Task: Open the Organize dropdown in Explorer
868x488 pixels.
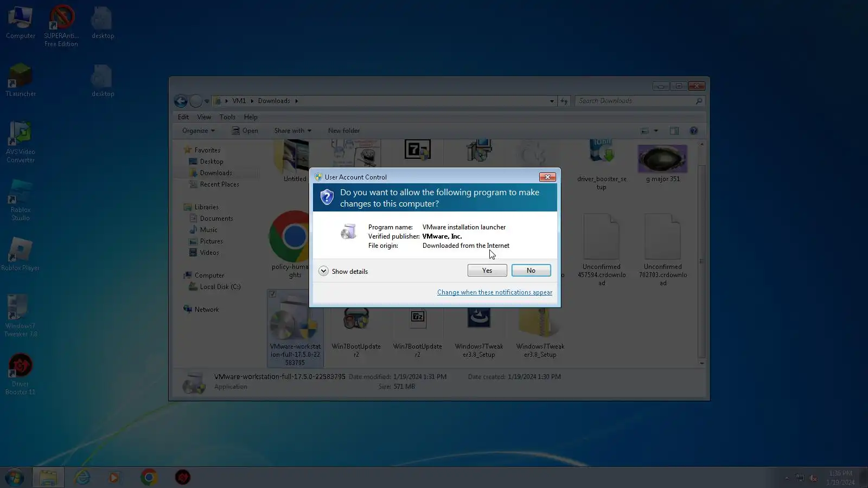Action: coord(199,131)
